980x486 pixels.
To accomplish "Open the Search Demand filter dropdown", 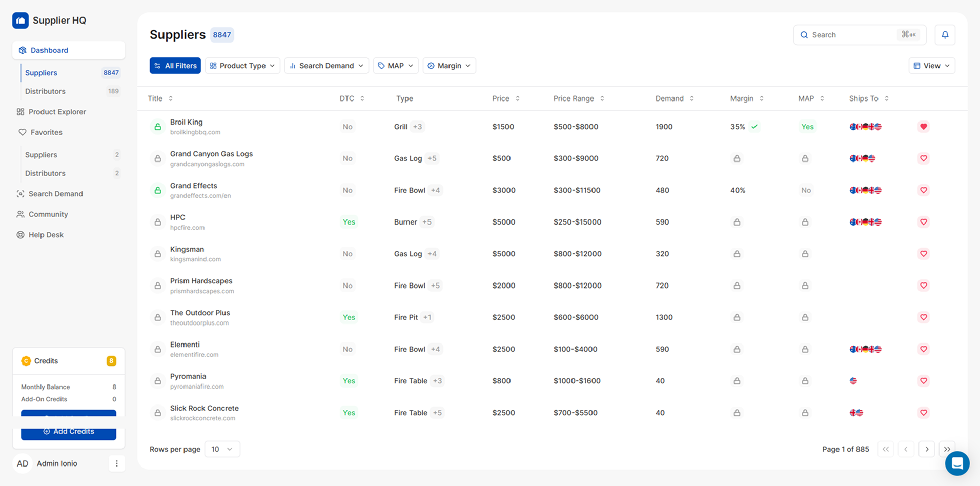I will 326,66.
